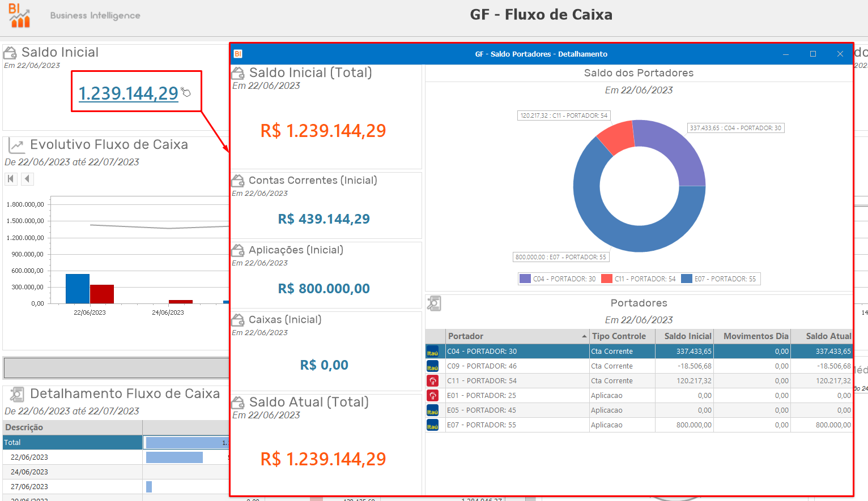Click the blue bar for 22/06/2023
Screen dimensions: 868x501
click(x=78, y=289)
